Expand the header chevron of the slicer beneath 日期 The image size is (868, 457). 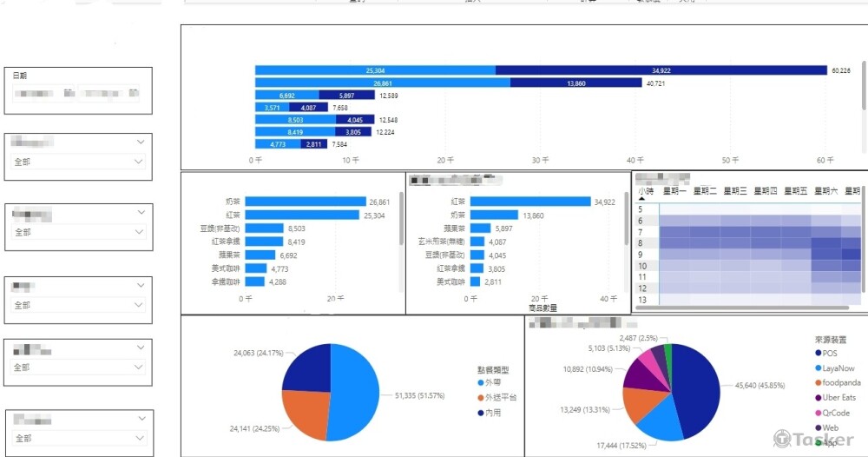[x=141, y=142]
